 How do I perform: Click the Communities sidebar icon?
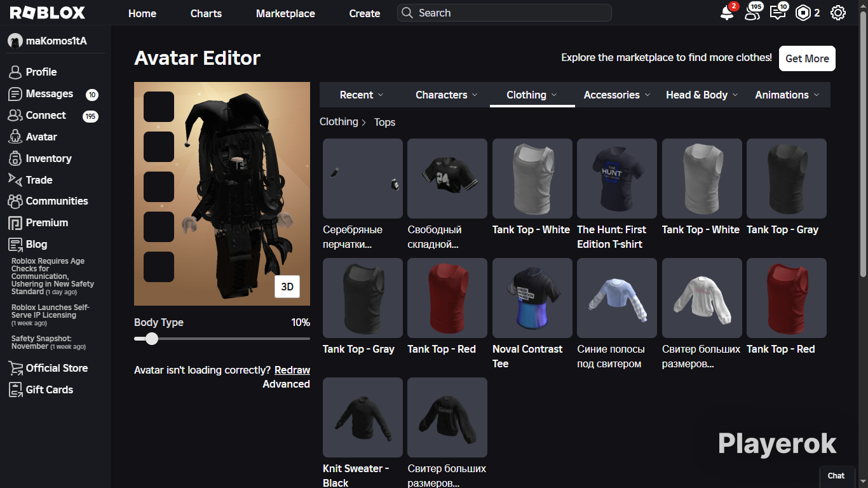tap(15, 201)
